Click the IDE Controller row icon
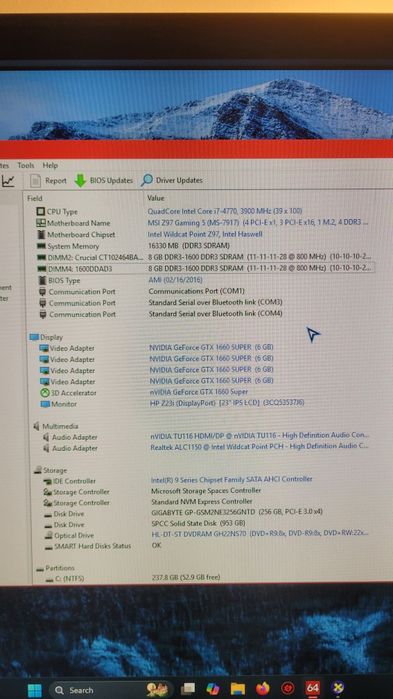The height and width of the screenshot is (699, 393). coord(47,481)
